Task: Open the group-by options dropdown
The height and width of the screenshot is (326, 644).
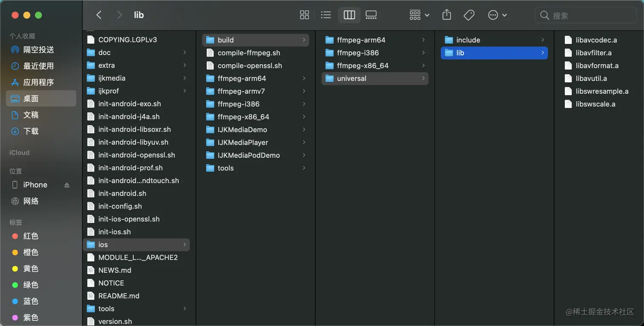Action: 420,15
